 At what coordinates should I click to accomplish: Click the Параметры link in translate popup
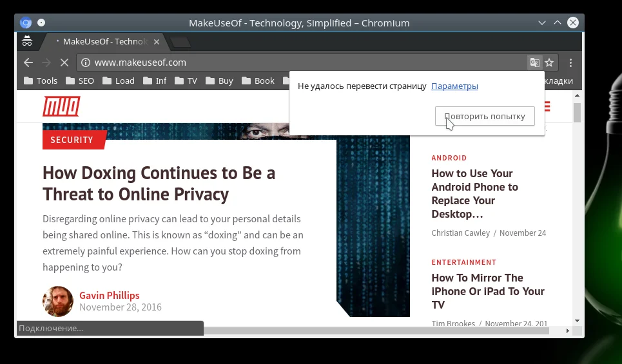[454, 86]
